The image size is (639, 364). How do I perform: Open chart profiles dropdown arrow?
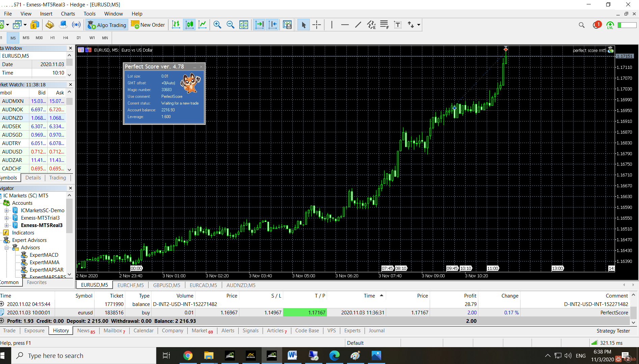coord(25,25)
